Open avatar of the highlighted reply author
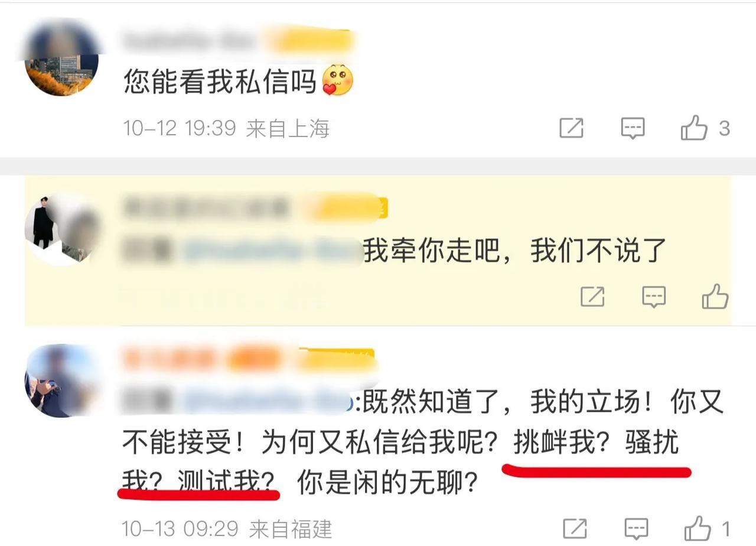 click(62, 228)
